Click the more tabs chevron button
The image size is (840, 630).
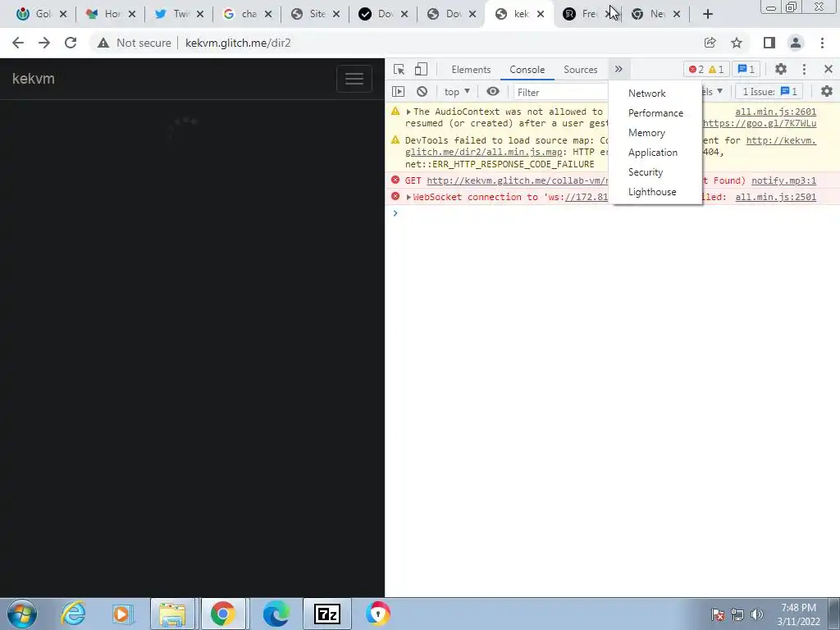click(619, 69)
